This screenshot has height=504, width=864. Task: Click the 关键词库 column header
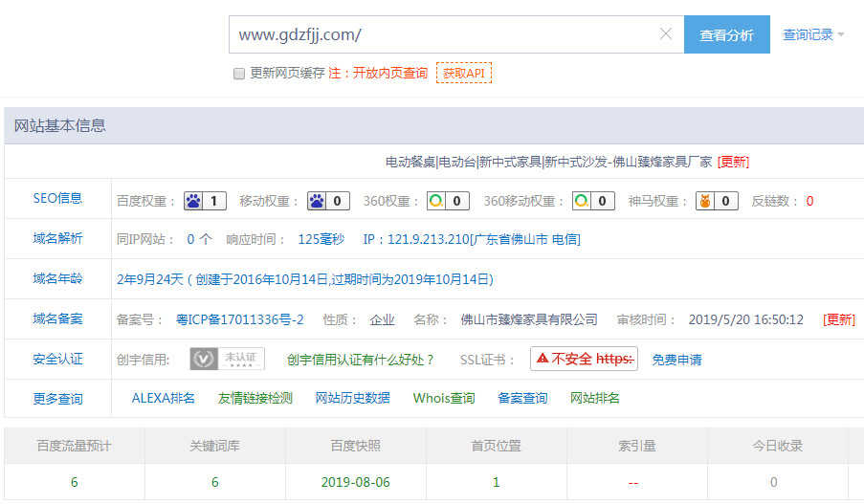215,446
